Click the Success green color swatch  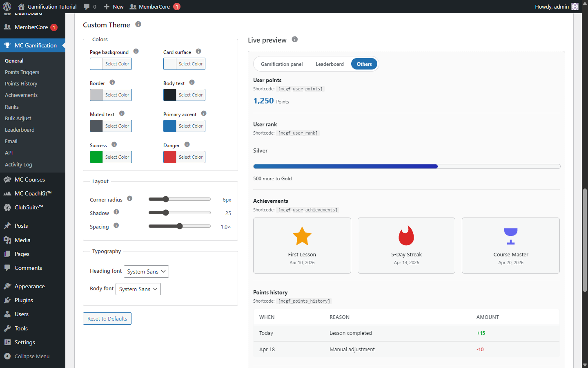click(x=96, y=157)
